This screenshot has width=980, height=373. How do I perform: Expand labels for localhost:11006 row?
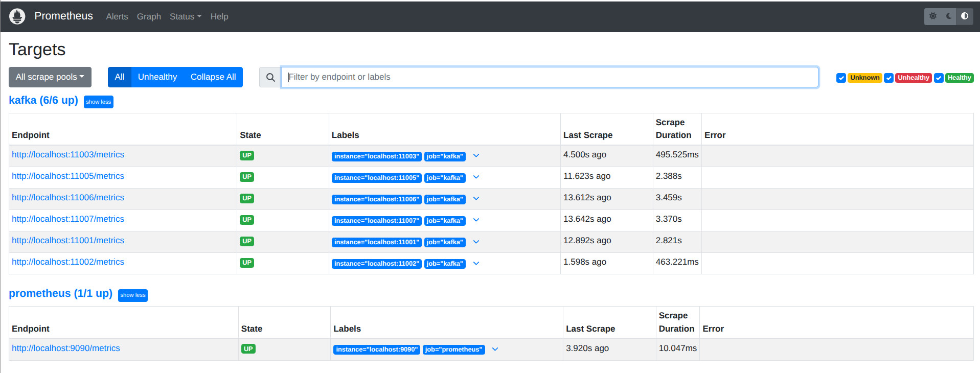click(x=476, y=199)
